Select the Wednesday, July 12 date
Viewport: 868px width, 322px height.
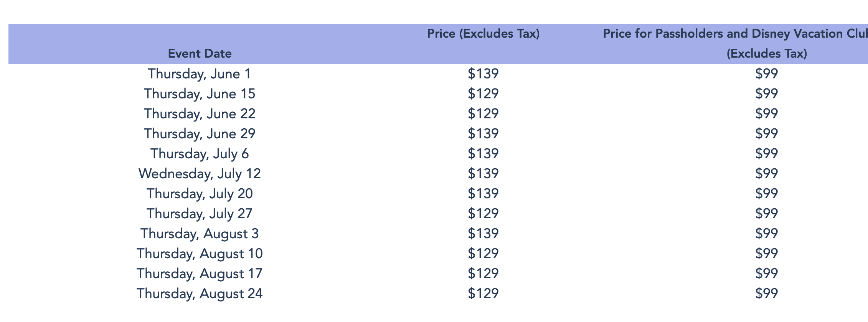coord(200,174)
